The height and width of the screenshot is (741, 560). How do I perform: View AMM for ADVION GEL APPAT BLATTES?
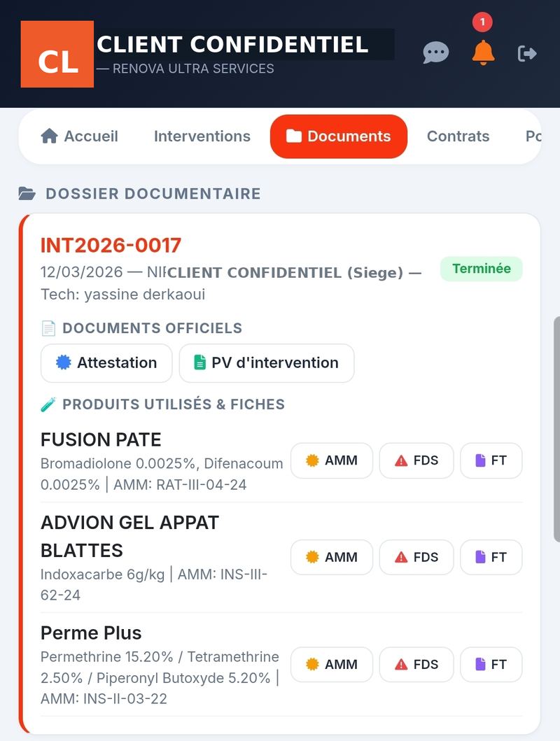click(332, 557)
